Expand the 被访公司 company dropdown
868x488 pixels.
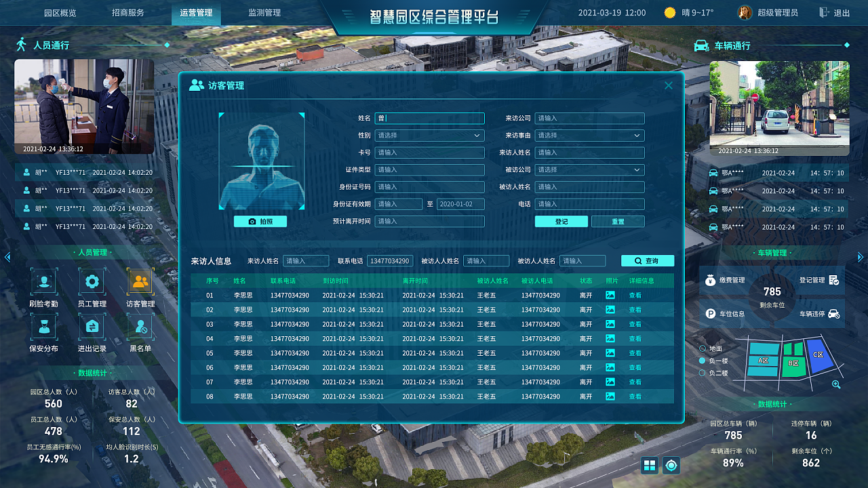[x=589, y=169]
